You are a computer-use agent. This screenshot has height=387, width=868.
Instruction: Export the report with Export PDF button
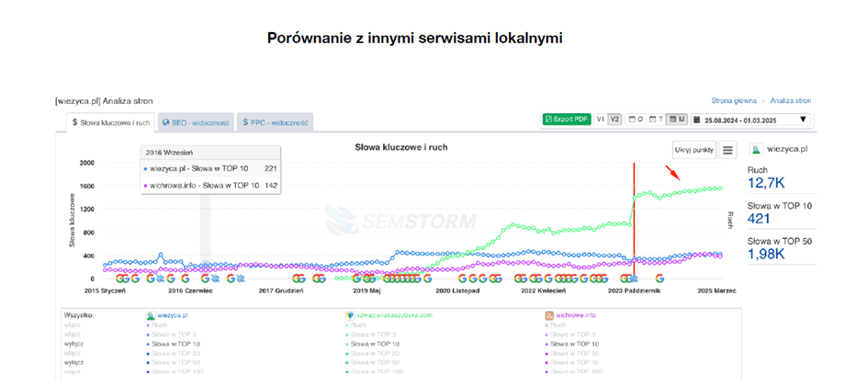(x=567, y=119)
